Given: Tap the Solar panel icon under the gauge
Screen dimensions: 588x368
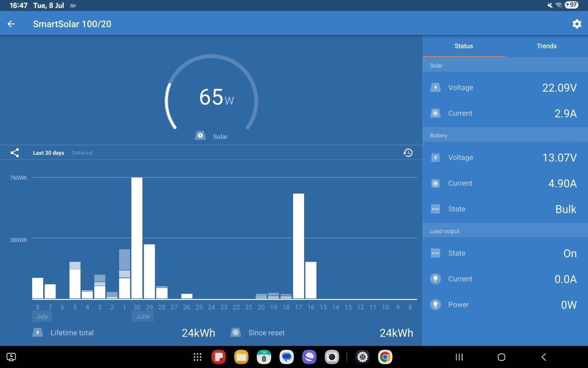Looking at the screenshot, I should pos(200,136).
